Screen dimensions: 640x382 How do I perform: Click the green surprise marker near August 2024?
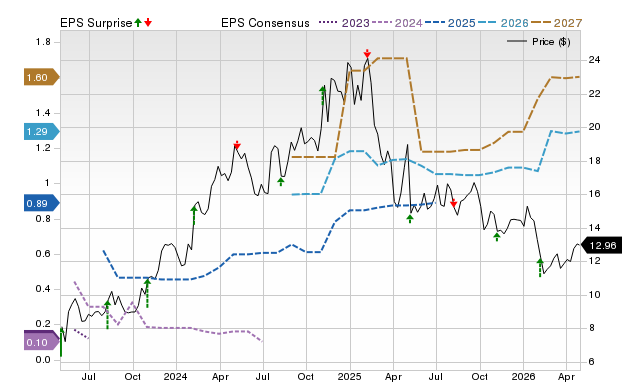(x=280, y=182)
